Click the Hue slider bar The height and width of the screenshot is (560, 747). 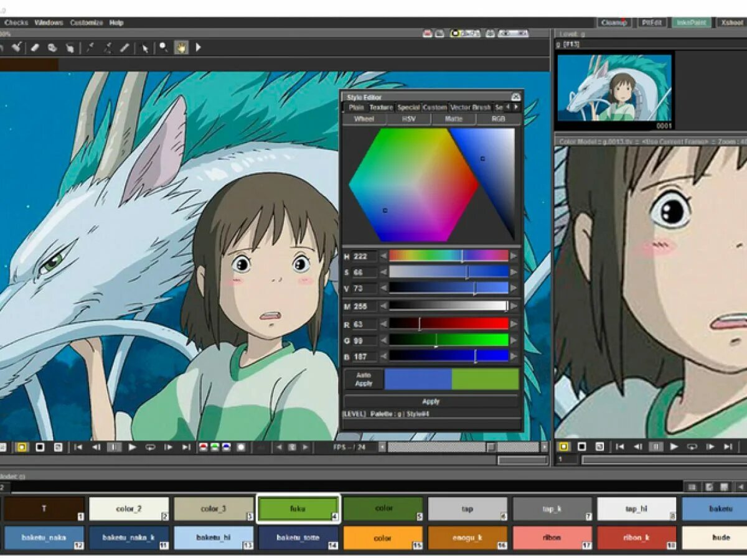pos(448,256)
